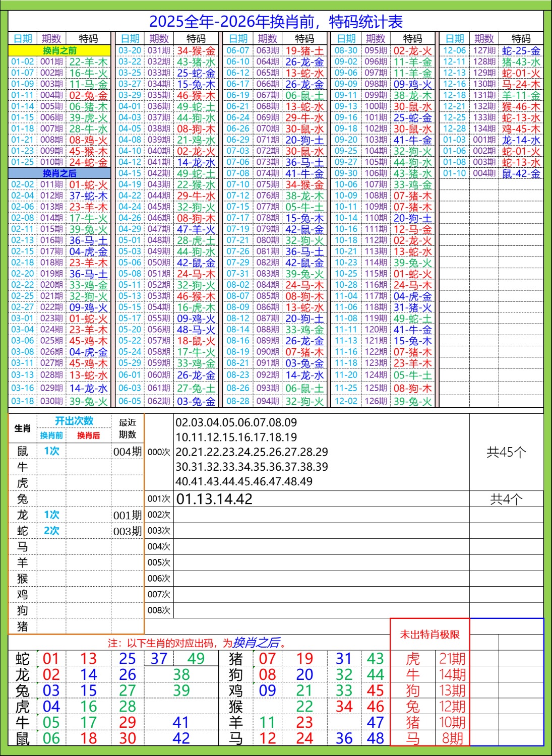Viewport: 552px width, 756px height.
Task: Select the date cell 03-20
Action: coord(130,51)
